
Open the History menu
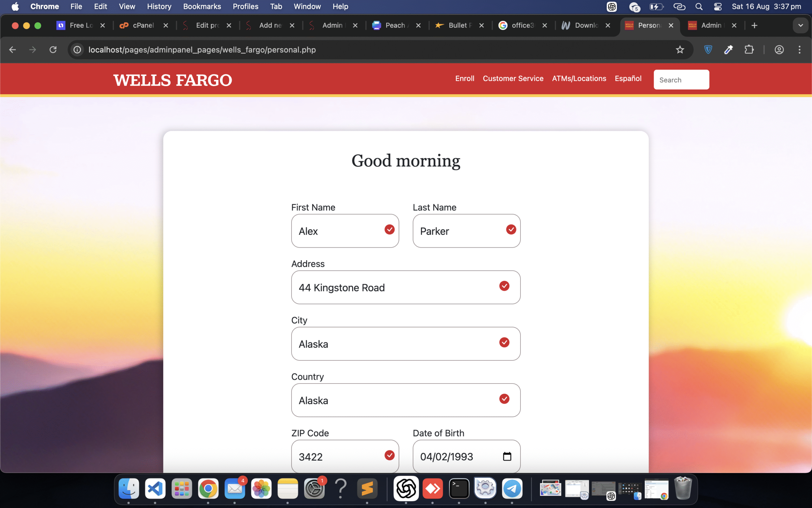tap(159, 7)
